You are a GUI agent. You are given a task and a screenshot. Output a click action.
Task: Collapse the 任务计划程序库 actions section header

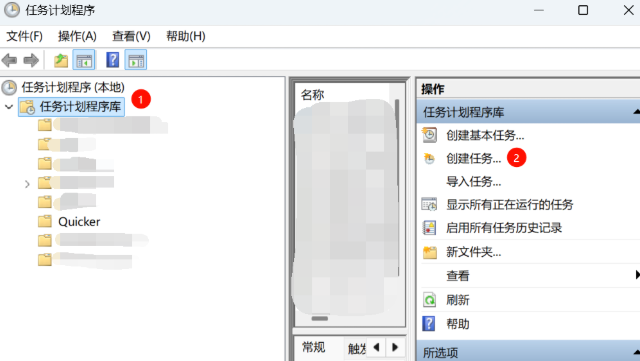[x=637, y=111]
